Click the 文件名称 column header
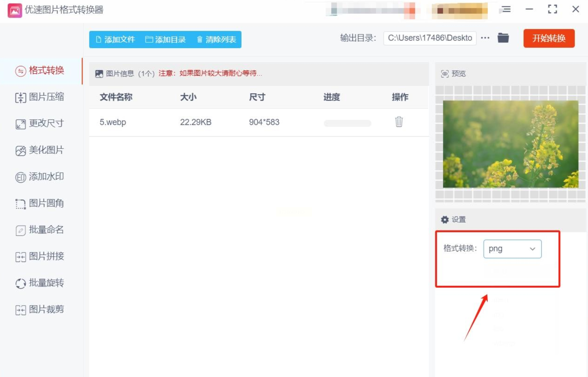 pos(116,97)
